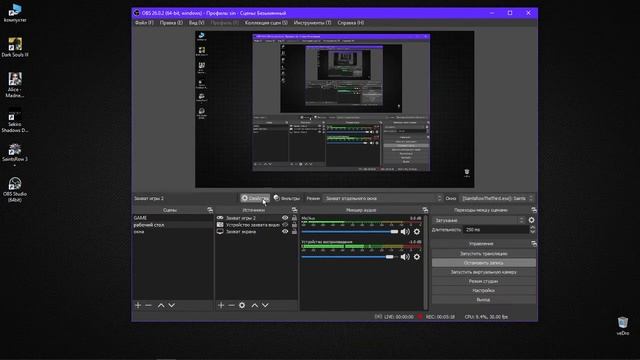Select the GAME scene

click(x=172, y=218)
